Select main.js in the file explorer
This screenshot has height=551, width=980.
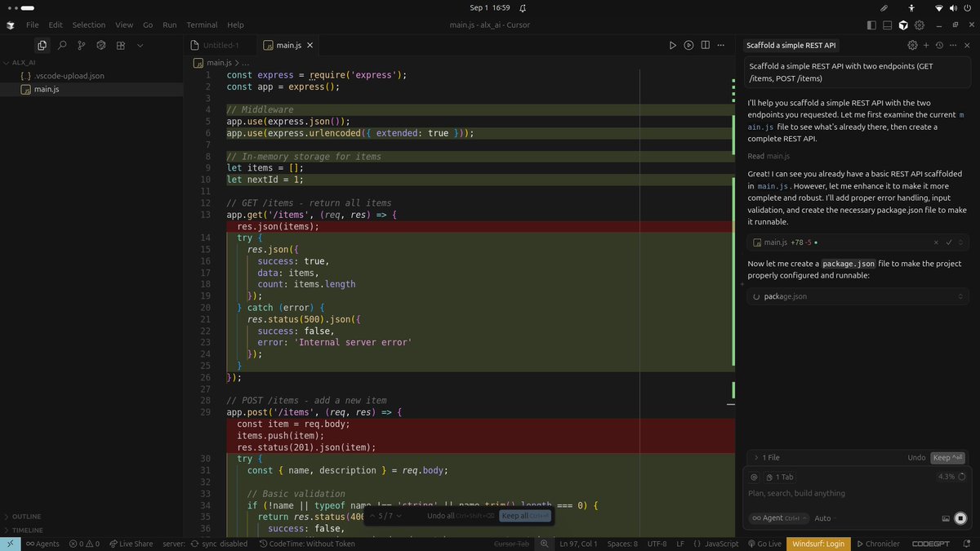click(46, 89)
